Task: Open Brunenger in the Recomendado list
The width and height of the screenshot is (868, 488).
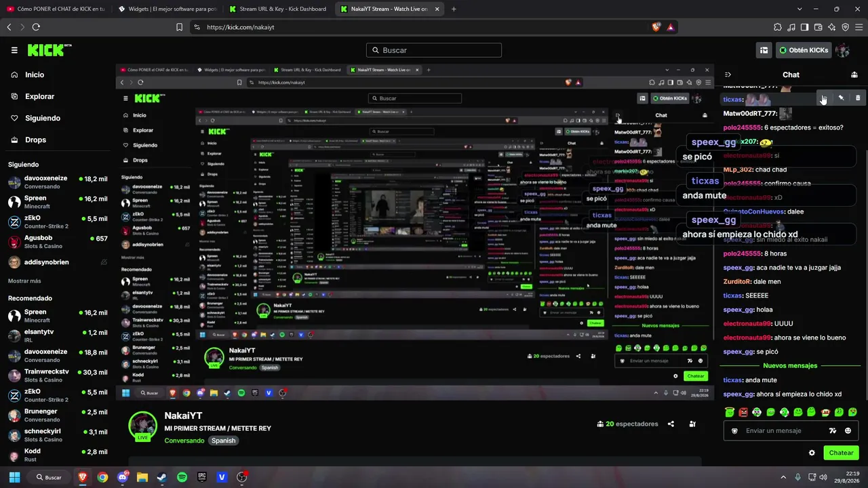Action: tap(58, 415)
